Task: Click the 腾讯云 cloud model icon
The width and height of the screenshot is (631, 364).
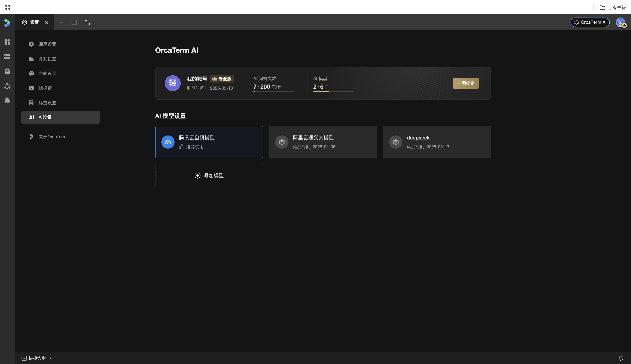Action: point(168,142)
